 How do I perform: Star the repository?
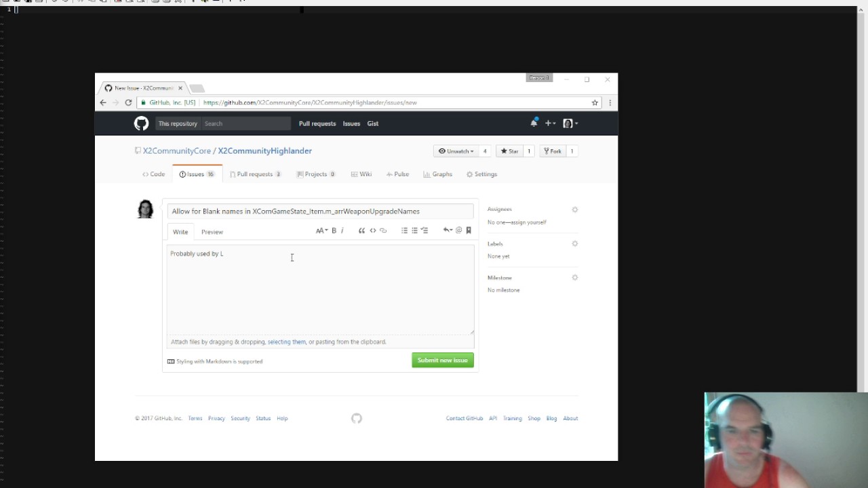(509, 151)
